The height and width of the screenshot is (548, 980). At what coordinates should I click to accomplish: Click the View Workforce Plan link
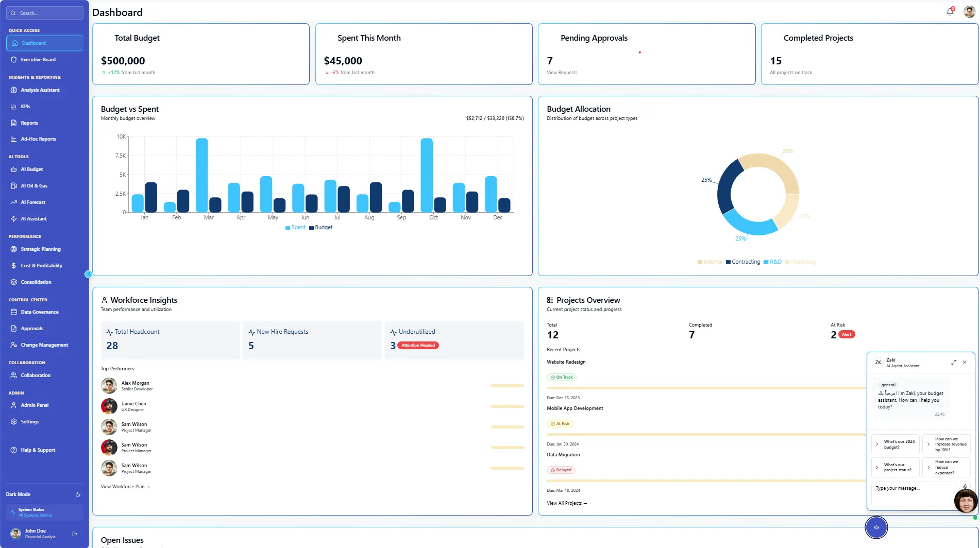coord(125,487)
